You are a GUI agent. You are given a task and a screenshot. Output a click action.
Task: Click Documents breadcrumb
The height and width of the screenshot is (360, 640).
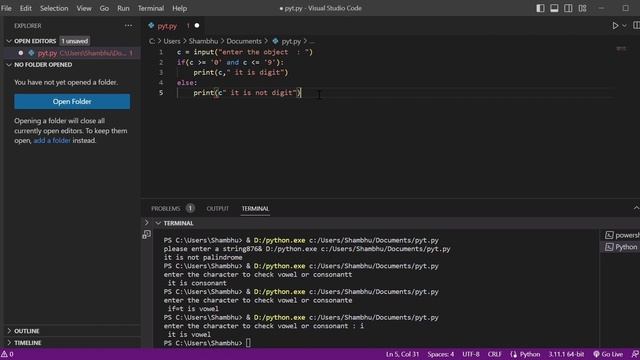pos(244,41)
